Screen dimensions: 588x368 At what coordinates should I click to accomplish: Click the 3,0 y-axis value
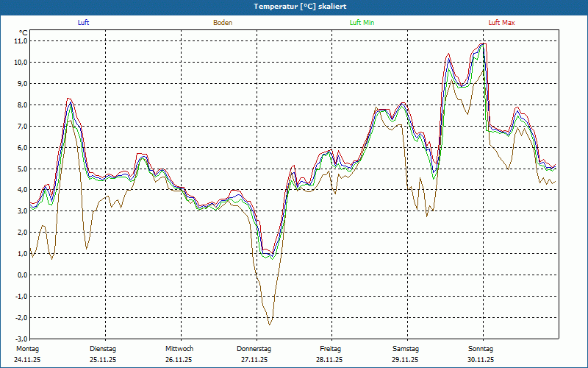[22, 211]
